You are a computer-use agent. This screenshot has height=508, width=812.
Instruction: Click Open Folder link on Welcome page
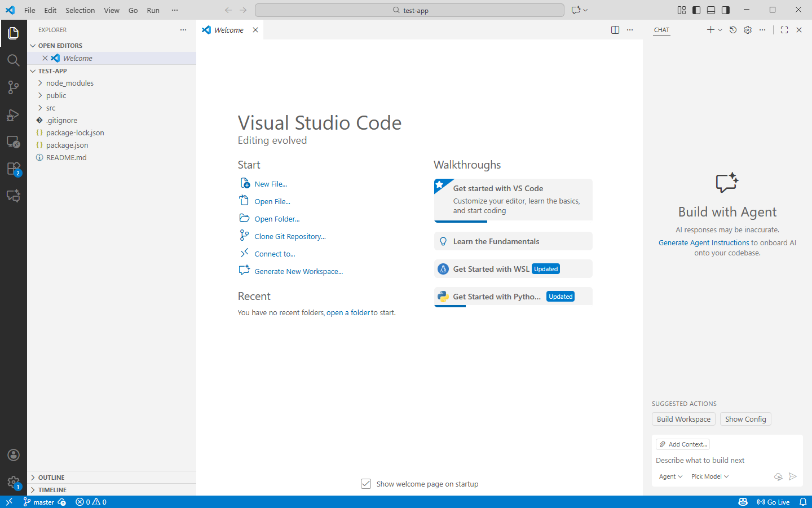pyautogui.click(x=277, y=219)
